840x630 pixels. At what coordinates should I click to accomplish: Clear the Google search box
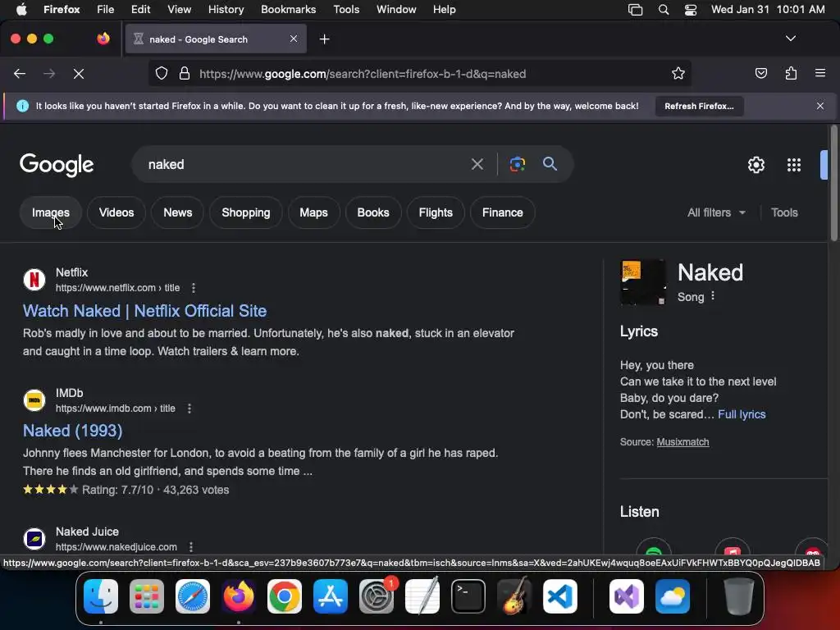[x=477, y=164]
